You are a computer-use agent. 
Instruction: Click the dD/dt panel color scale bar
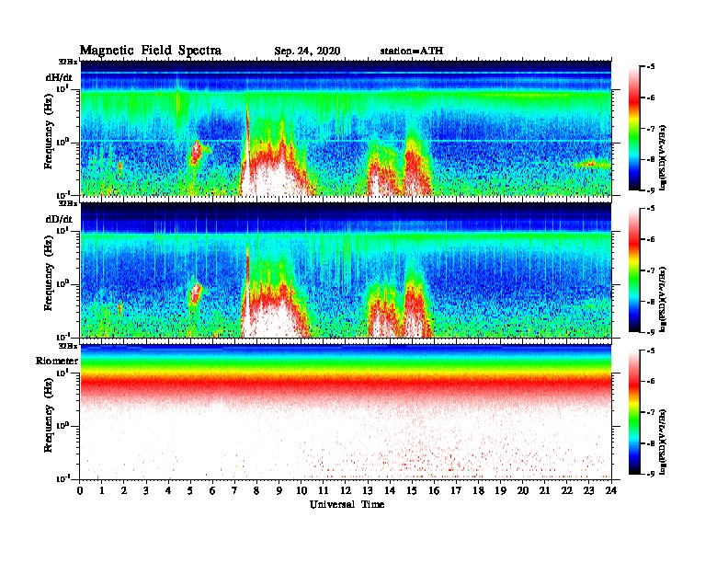click(x=634, y=270)
